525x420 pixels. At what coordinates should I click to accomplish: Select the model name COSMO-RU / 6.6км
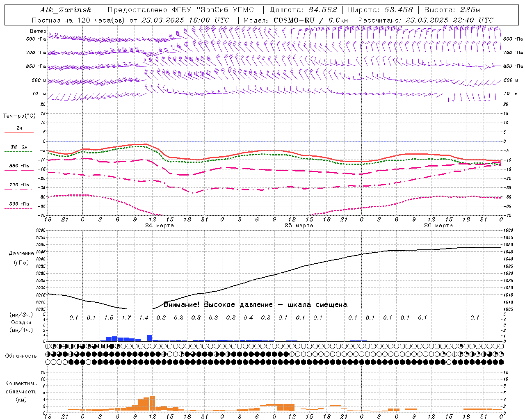click(311, 20)
